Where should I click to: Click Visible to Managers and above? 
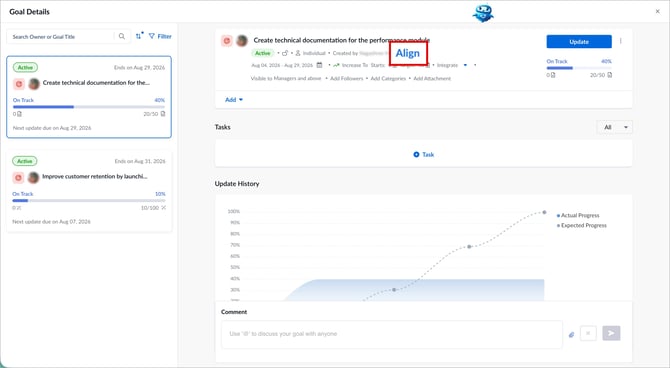pos(286,78)
